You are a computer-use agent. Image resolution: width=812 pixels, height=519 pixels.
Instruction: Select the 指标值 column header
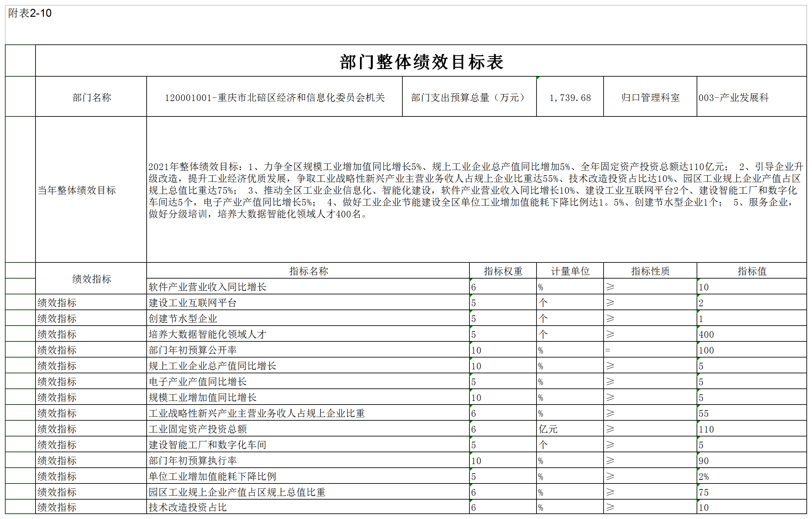752,271
